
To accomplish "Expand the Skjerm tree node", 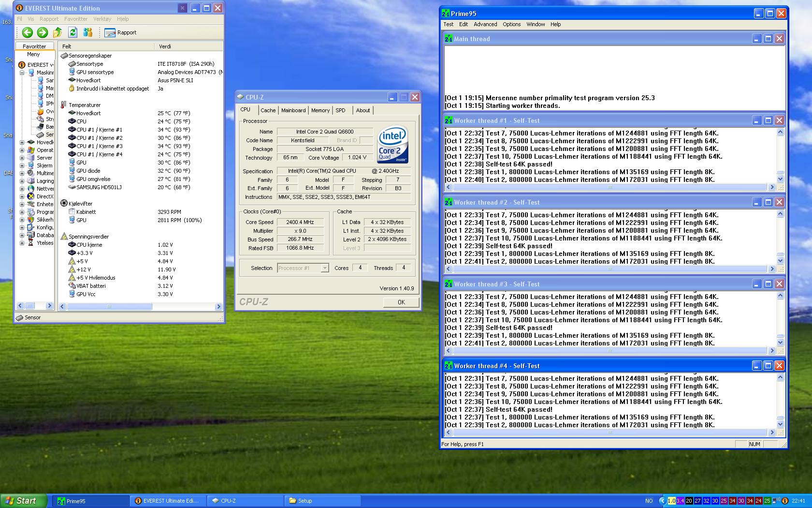I will click(x=22, y=165).
